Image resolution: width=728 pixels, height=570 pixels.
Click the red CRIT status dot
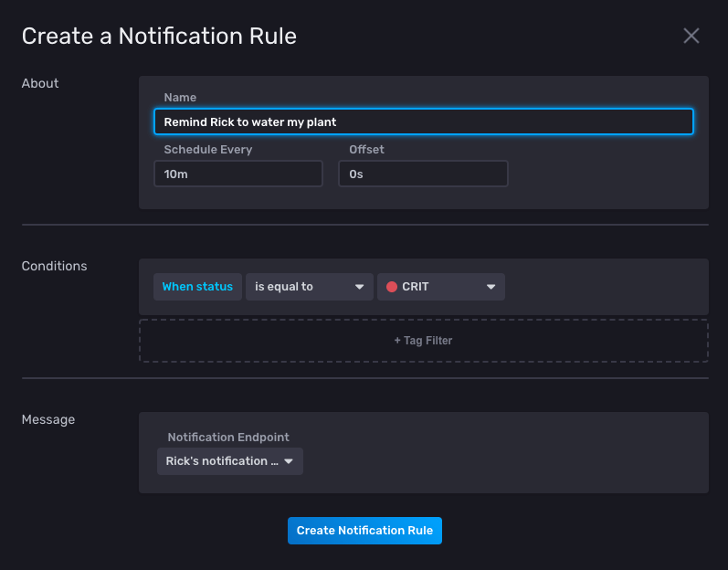pos(392,287)
